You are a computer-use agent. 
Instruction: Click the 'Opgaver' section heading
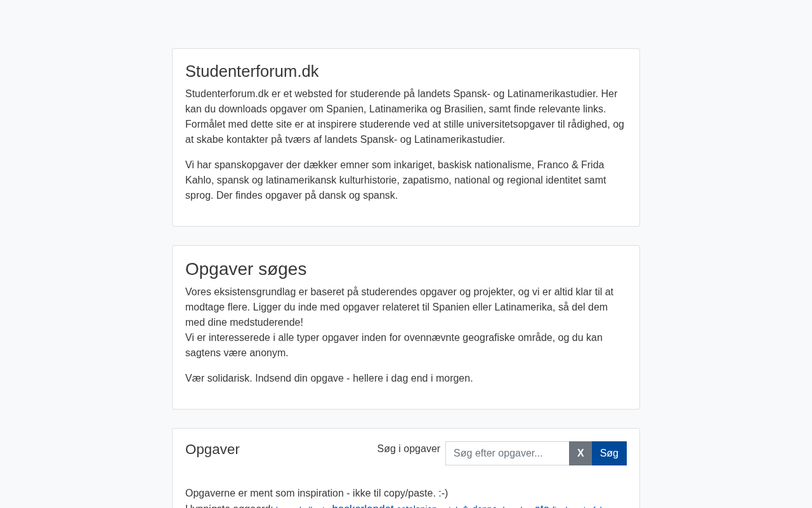point(213,450)
